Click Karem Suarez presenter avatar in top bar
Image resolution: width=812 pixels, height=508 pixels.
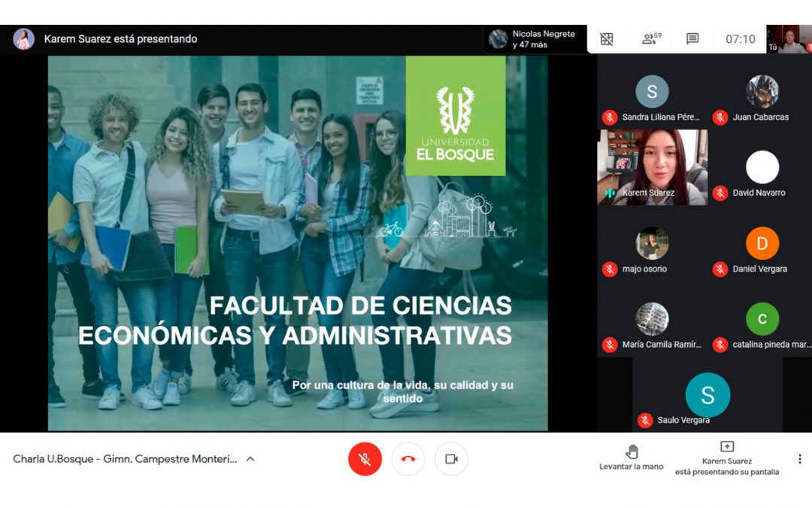coord(24,39)
